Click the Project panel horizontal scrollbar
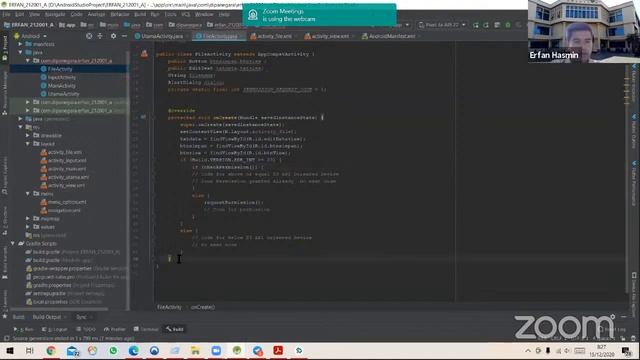The height and width of the screenshot is (360, 640). coord(60,309)
